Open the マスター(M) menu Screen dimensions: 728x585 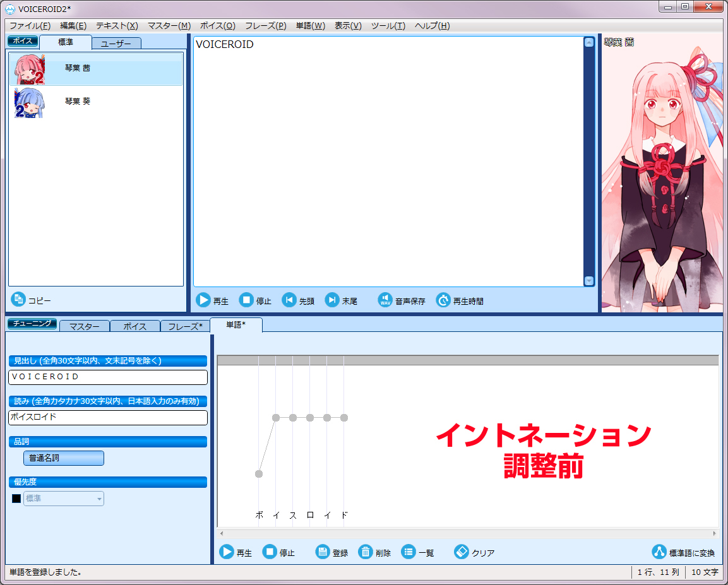pos(169,25)
